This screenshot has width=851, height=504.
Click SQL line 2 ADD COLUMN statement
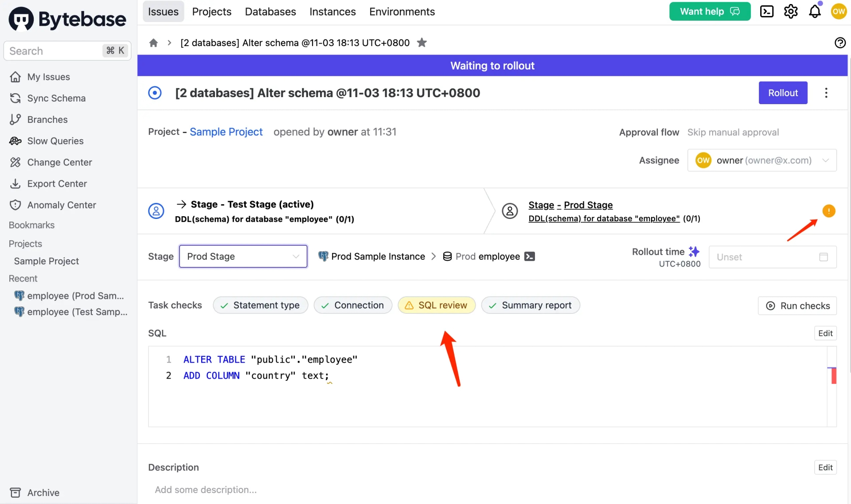coord(256,375)
